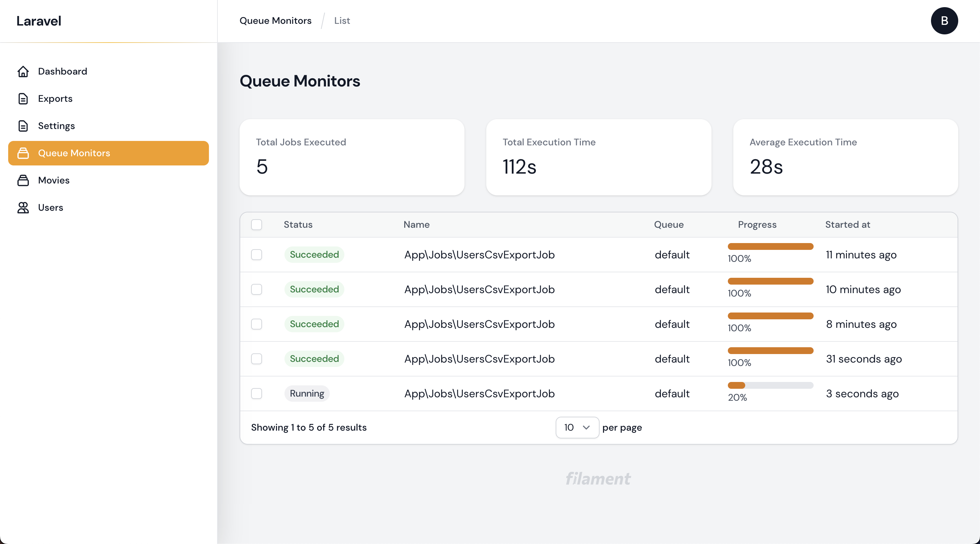980x544 pixels.
Task: Open the user avatar menu labeled B
Action: point(945,20)
